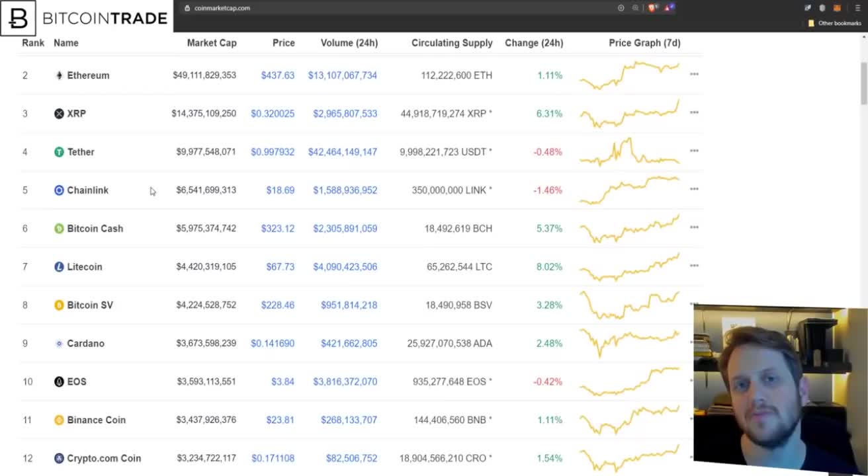Image resolution: width=868 pixels, height=476 pixels.
Task: Click Ethereum price $437.63
Action: (x=278, y=75)
